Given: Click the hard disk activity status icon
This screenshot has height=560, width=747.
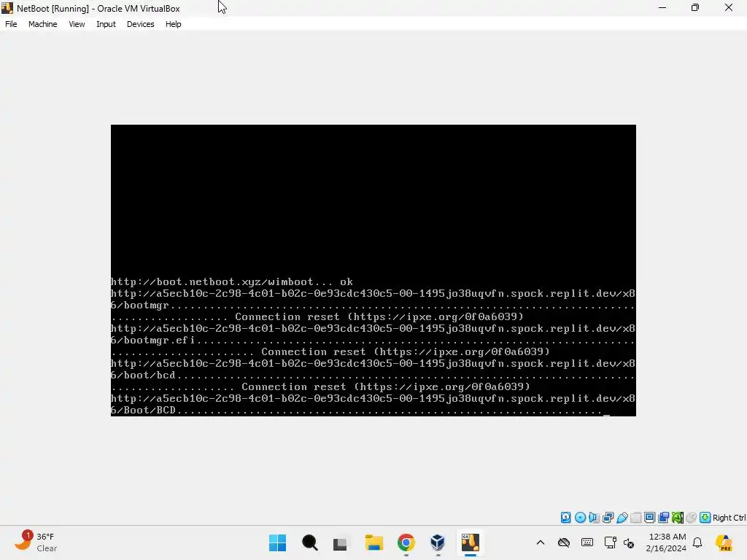Looking at the screenshot, I should click(x=565, y=518).
